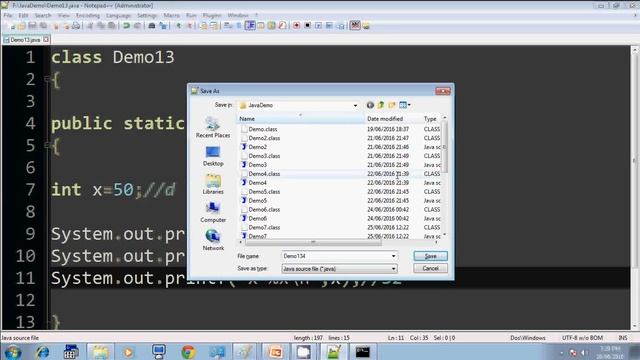Click the Zoom In toolbar icon
Screen dimensions: 640x360
178,26
